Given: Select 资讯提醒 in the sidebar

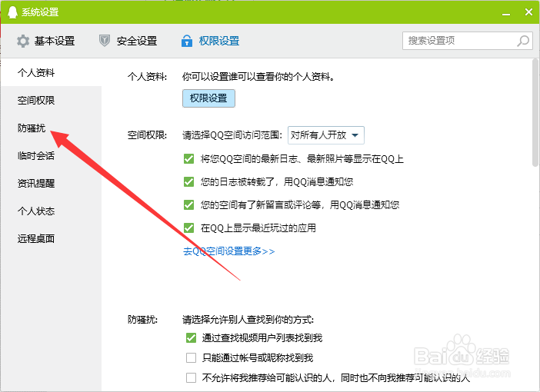Looking at the screenshot, I should [x=51, y=183].
